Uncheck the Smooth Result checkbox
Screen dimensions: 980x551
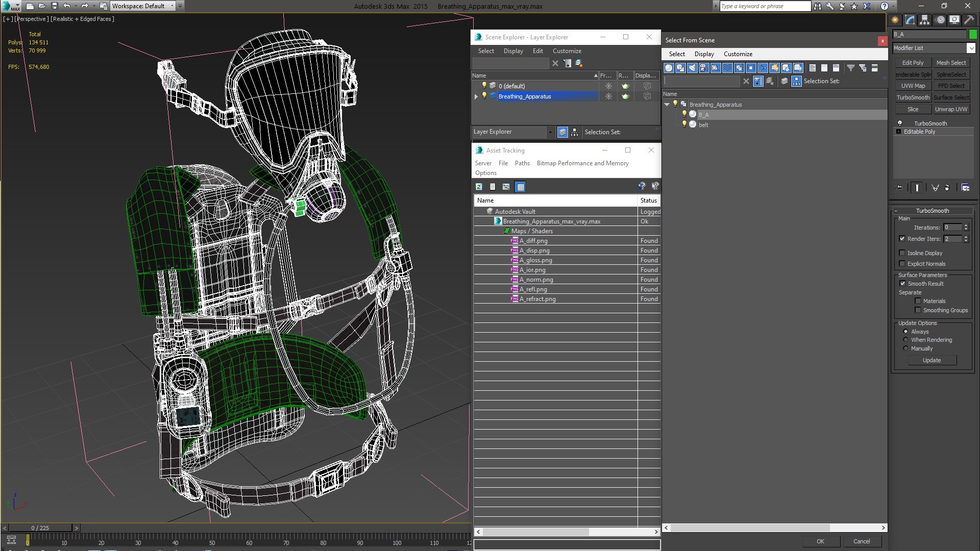point(902,284)
